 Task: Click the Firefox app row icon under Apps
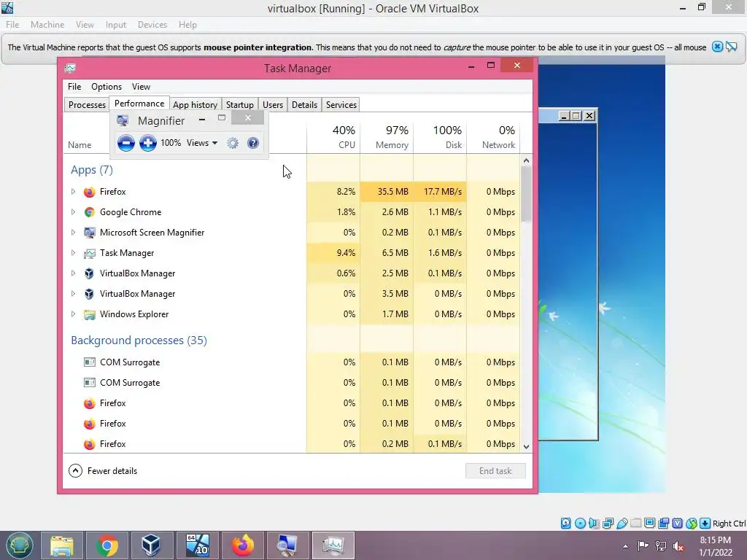point(89,192)
